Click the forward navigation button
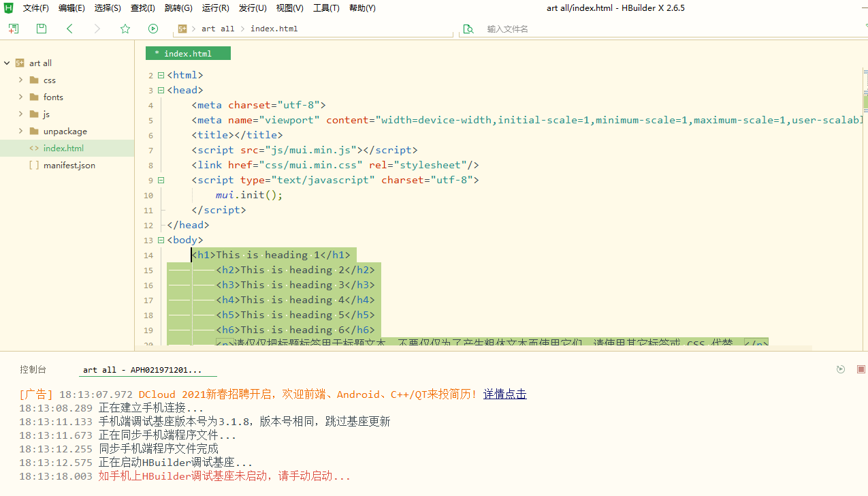The height and width of the screenshot is (496, 868). 97,29
